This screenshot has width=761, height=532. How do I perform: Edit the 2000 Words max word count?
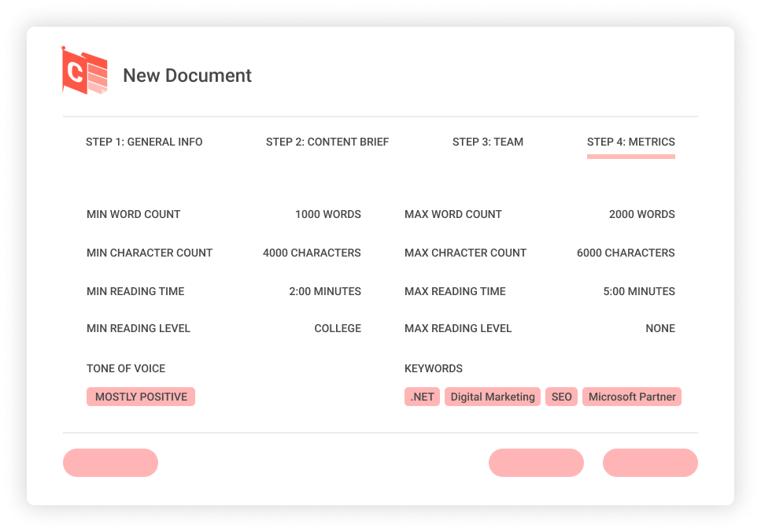[641, 214]
